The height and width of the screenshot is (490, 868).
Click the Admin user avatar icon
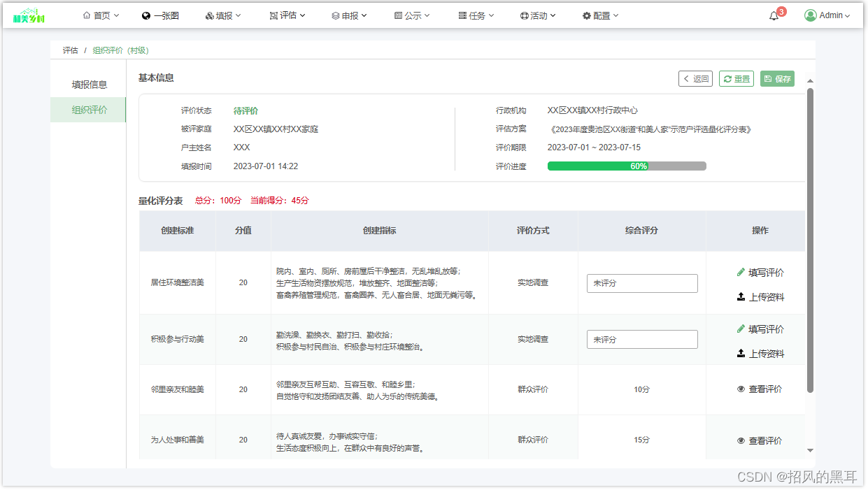811,15
